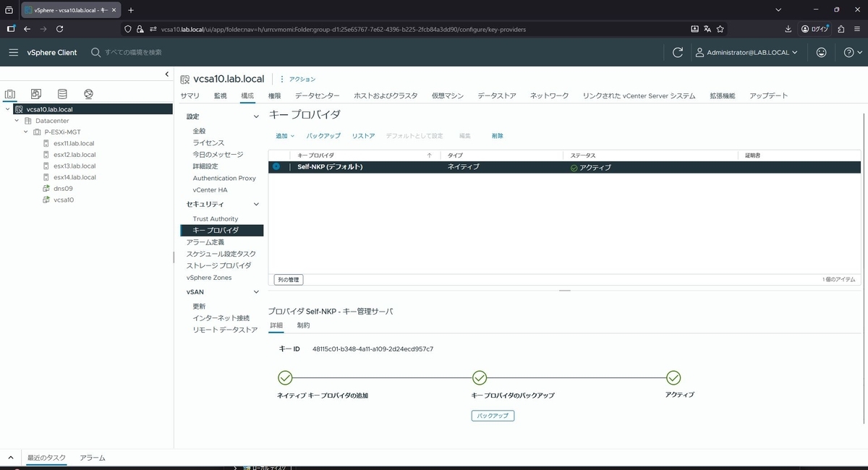Open the vSphere Client hamburger menu
Viewport: 868px width, 470px height.
[13, 52]
